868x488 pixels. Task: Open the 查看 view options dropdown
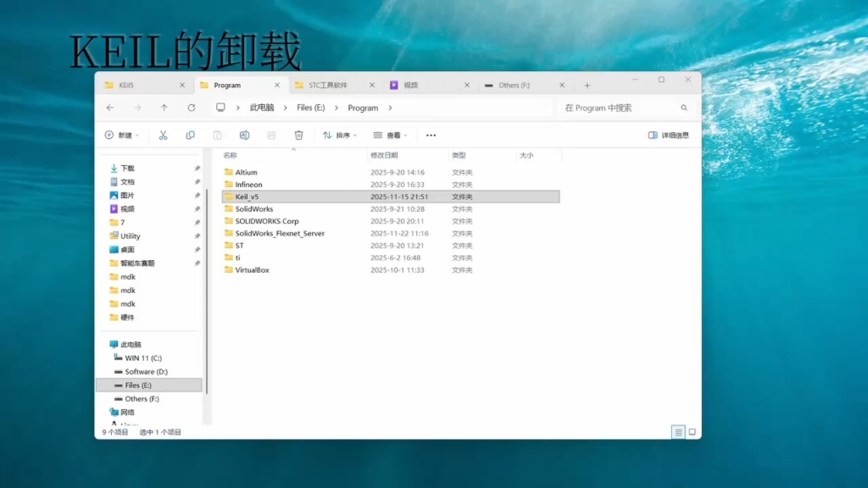click(390, 136)
